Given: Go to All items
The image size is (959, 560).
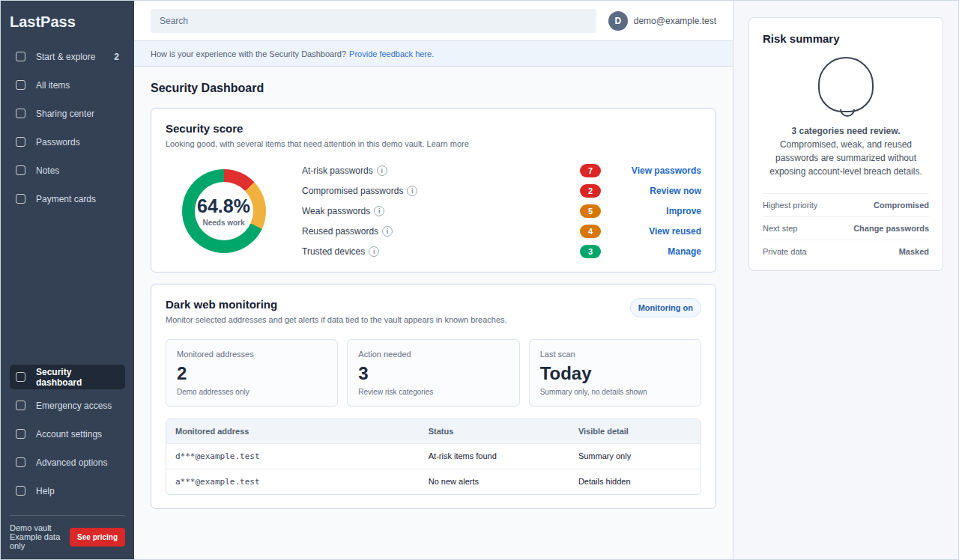Looking at the screenshot, I should 67,85.
